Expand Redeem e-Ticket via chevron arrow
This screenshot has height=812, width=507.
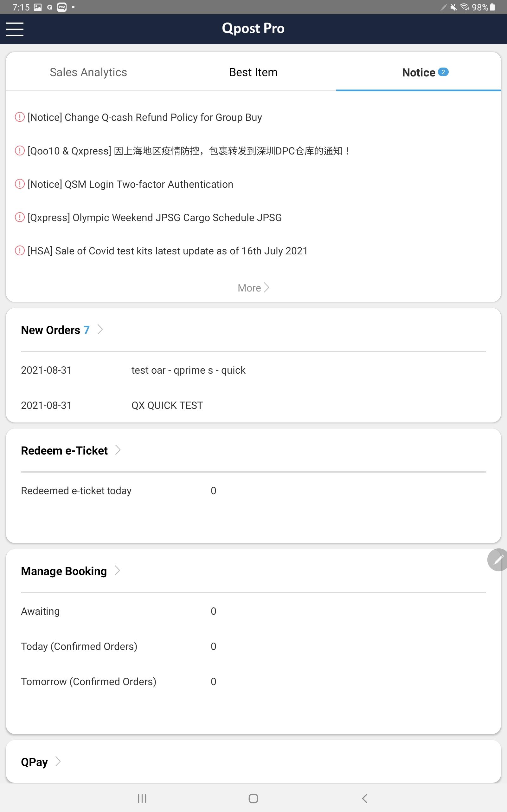[118, 450]
